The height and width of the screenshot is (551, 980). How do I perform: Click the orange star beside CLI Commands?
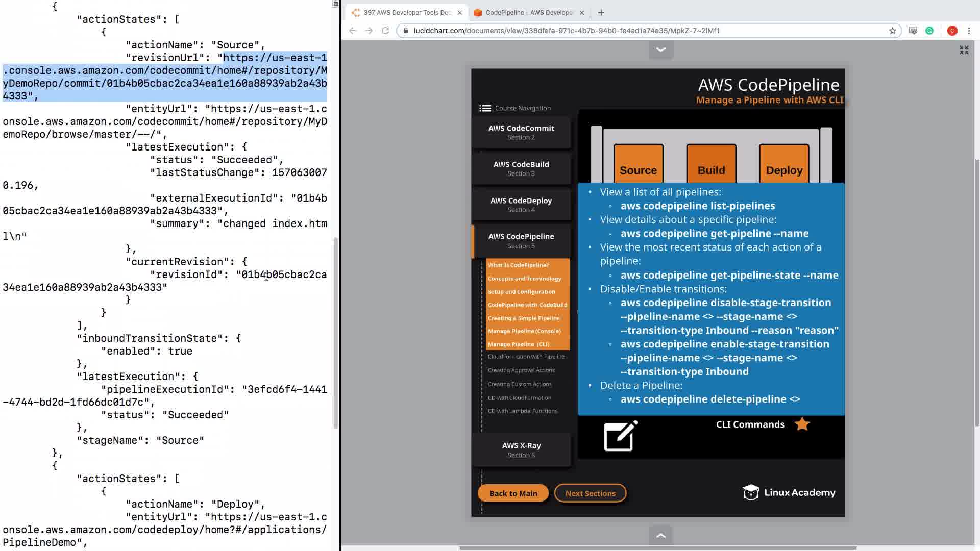point(802,424)
